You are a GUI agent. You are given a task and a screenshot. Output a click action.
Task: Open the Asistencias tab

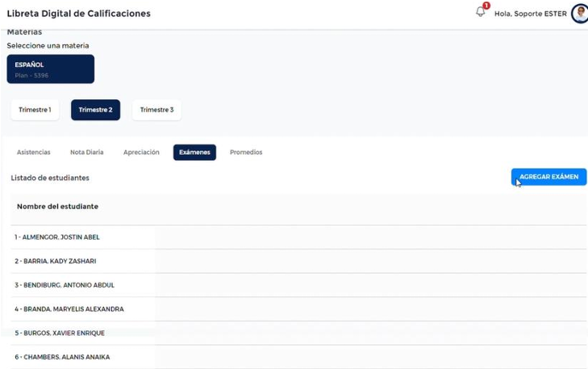point(34,153)
